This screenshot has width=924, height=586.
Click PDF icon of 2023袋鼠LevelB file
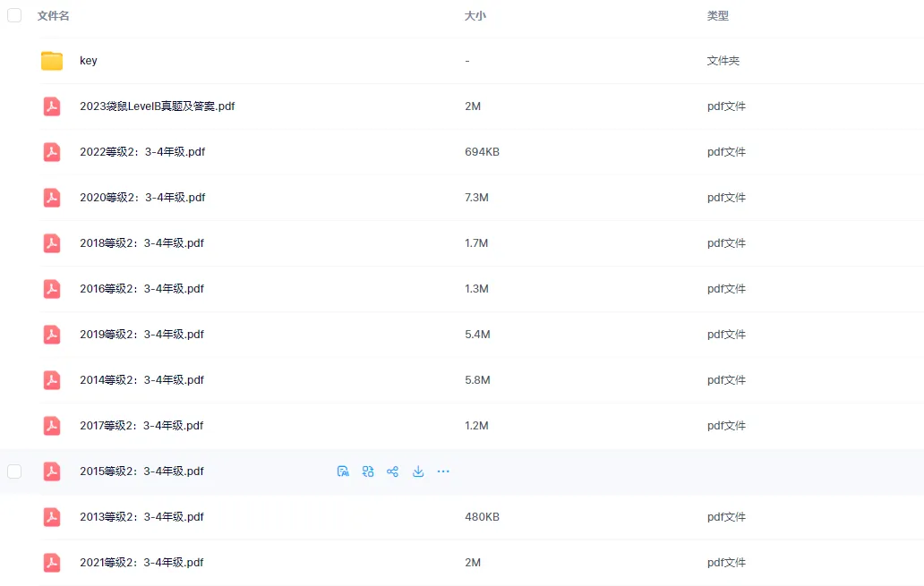(x=52, y=106)
